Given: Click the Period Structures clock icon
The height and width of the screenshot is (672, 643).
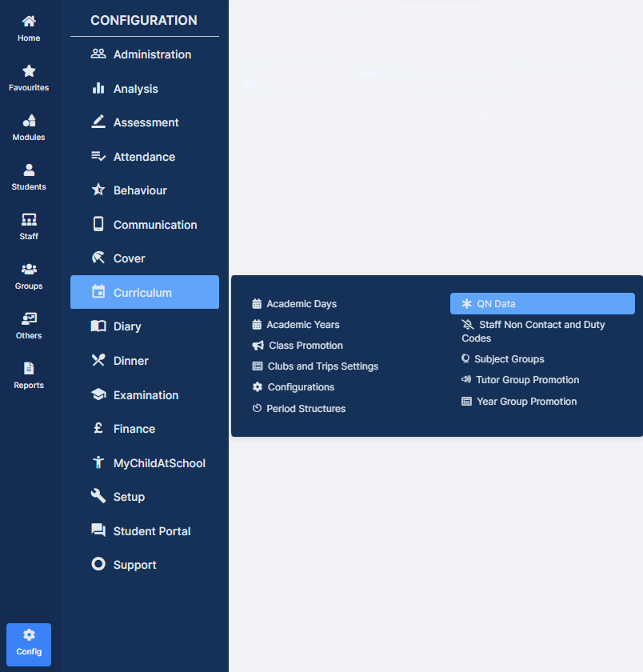Looking at the screenshot, I should point(257,408).
